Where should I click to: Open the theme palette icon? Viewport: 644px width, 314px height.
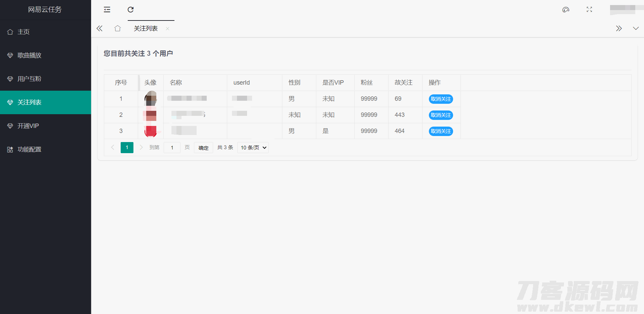(x=566, y=10)
